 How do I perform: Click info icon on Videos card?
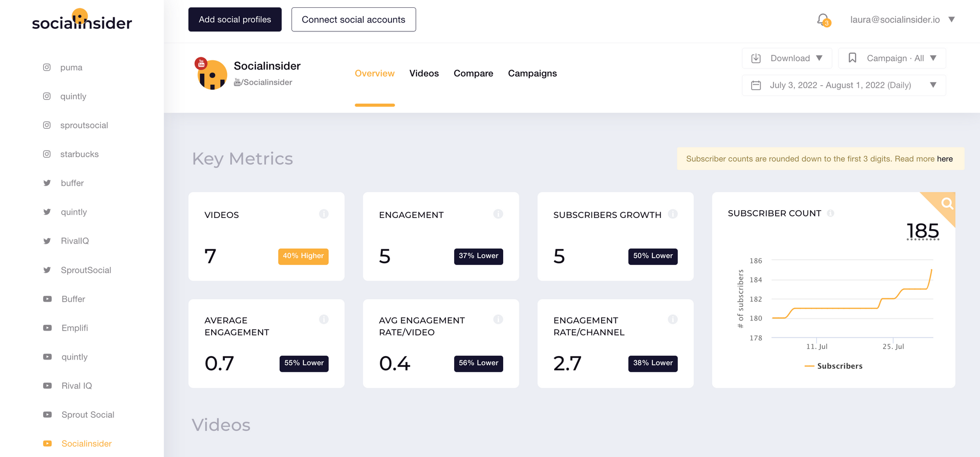324,214
